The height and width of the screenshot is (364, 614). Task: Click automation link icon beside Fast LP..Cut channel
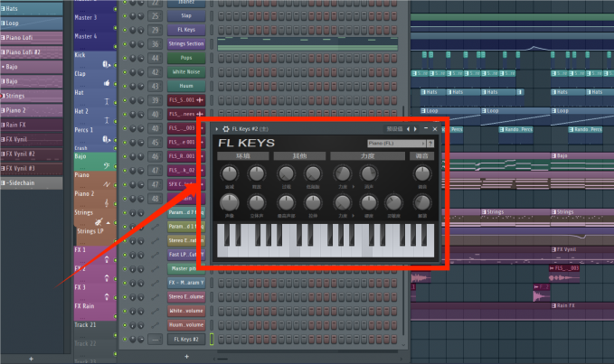(x=155, y=255)
